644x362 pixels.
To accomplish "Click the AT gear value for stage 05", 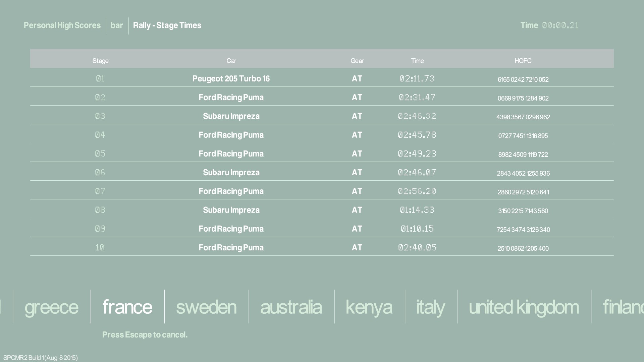I will pos(357,154).
